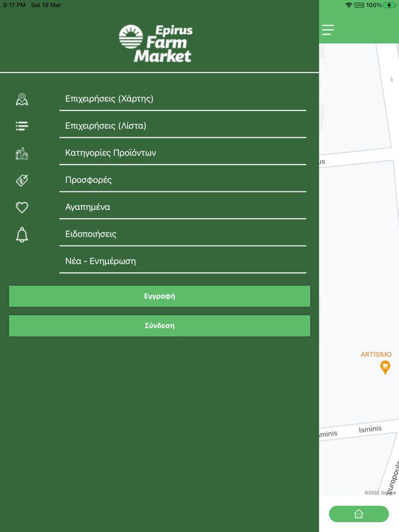399x532 pixels.
Task: Tap the VPN status indicator
Action: [x=359, y=5]
